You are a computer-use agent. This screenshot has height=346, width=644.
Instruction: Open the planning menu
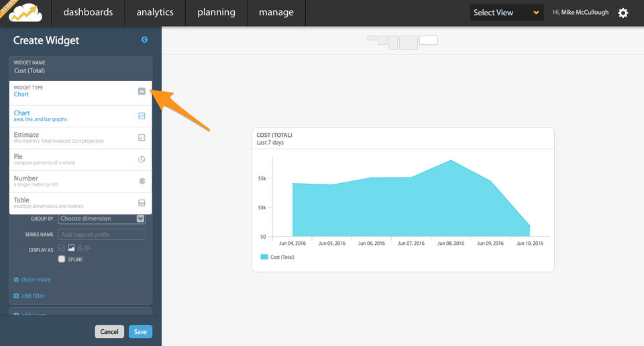(216, 12)
